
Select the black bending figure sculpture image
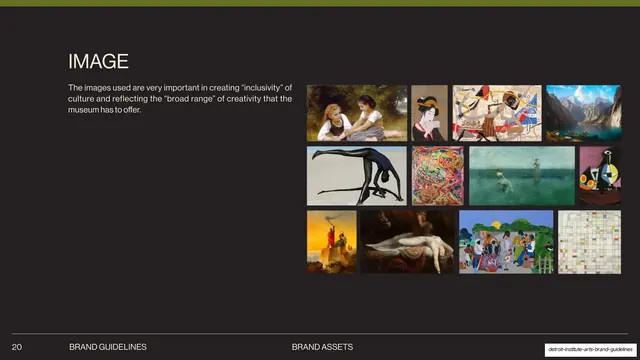pyautogui.click(x=357, y=176)
